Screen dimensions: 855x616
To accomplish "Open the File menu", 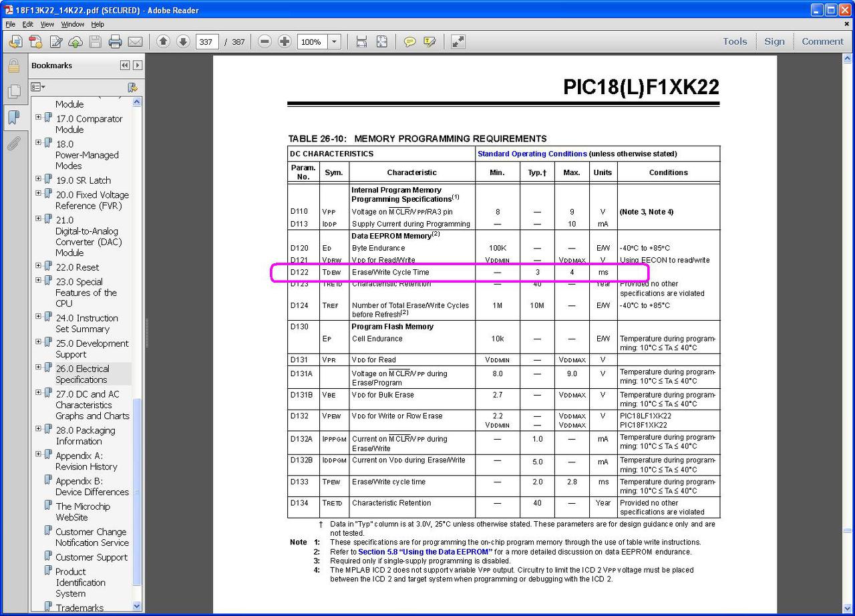I will [10, 24].
